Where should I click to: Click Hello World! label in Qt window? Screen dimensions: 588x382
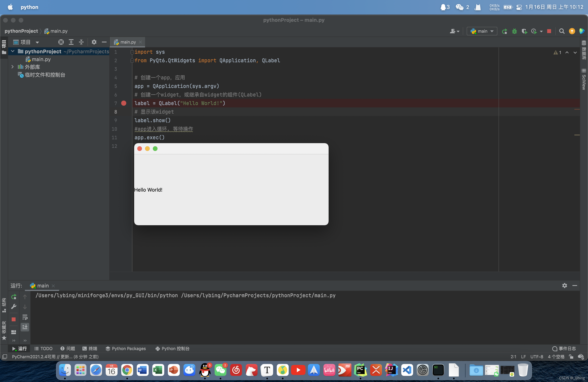[x=148, y=190]
